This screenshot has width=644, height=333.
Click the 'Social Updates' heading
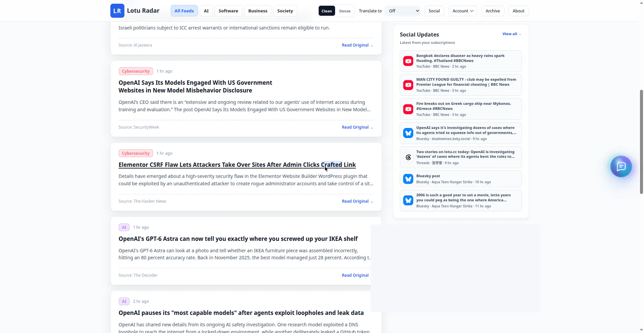[x=419, y=35]
